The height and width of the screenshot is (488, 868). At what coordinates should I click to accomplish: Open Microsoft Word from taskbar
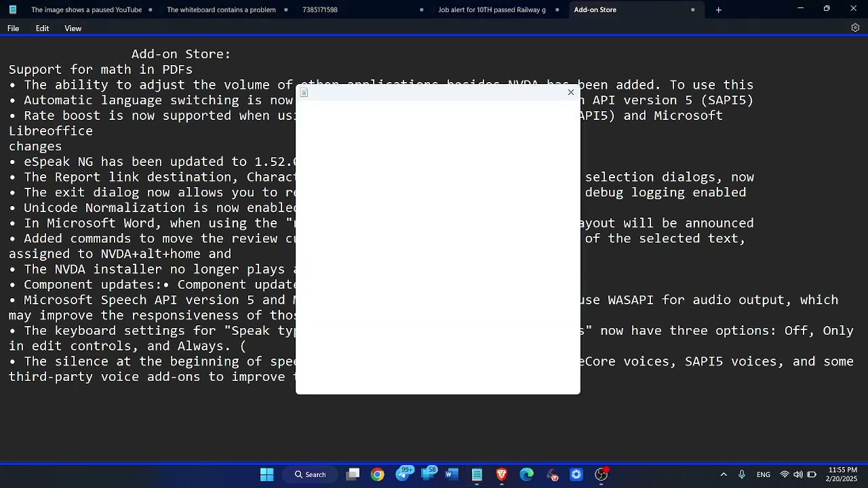(452, 474)
